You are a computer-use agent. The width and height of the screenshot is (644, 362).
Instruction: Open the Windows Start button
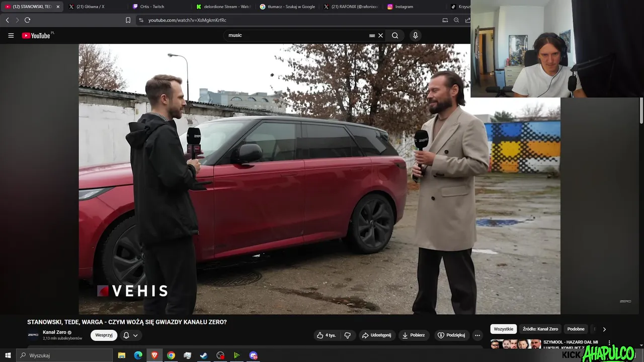[x=8, y=355]
